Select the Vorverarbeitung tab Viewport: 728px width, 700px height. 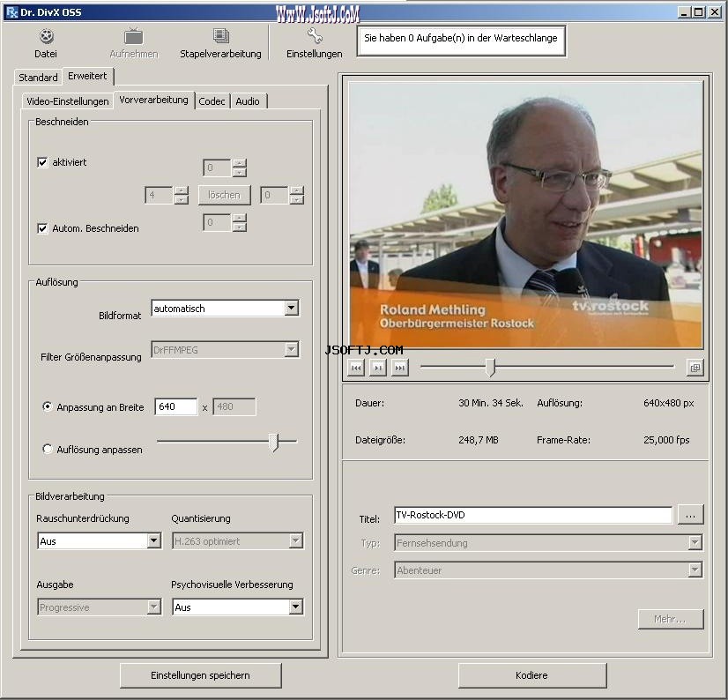coord(153,100)
